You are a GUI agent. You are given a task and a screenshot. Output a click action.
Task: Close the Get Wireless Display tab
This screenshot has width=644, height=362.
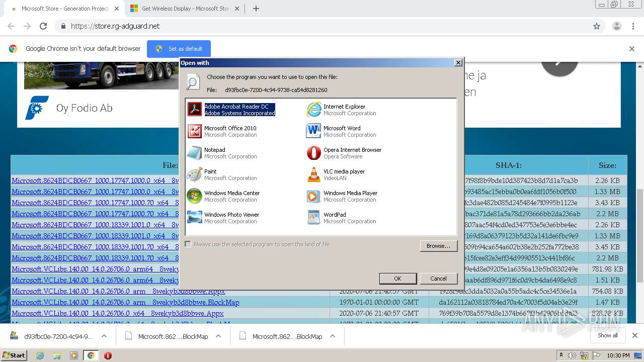coord(238,9)
